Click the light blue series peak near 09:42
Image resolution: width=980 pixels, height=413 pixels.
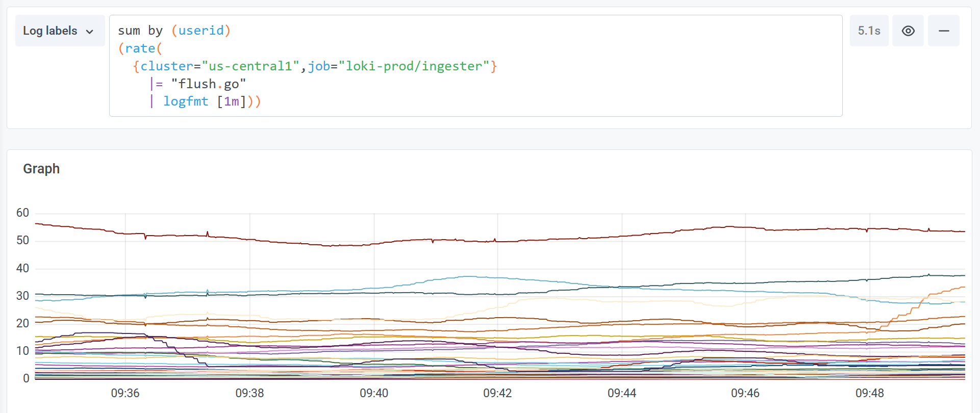tap(467, 277)
